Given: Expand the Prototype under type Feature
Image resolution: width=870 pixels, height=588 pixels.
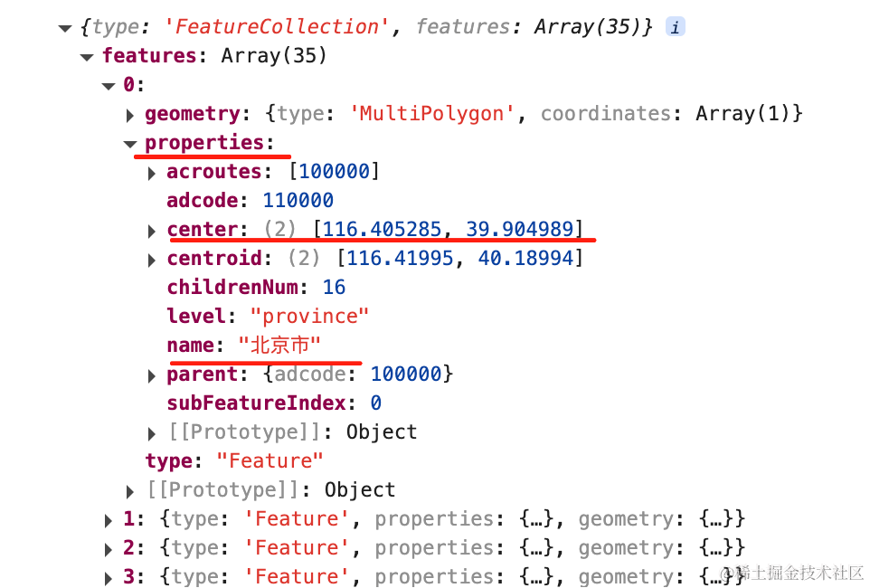Looking at the screenshot, I should (130, 491).
